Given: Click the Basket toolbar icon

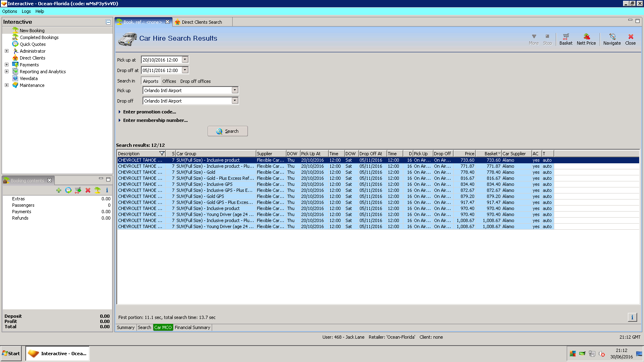Looking at the screenshot, I should pyautogui.click(x=566, y=39).
